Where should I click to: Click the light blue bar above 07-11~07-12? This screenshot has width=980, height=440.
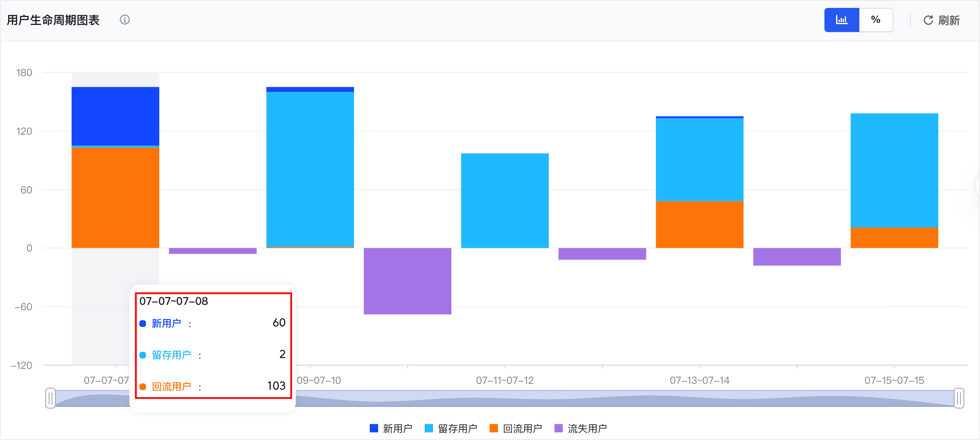pyautogui.click(x=505, y=201)
